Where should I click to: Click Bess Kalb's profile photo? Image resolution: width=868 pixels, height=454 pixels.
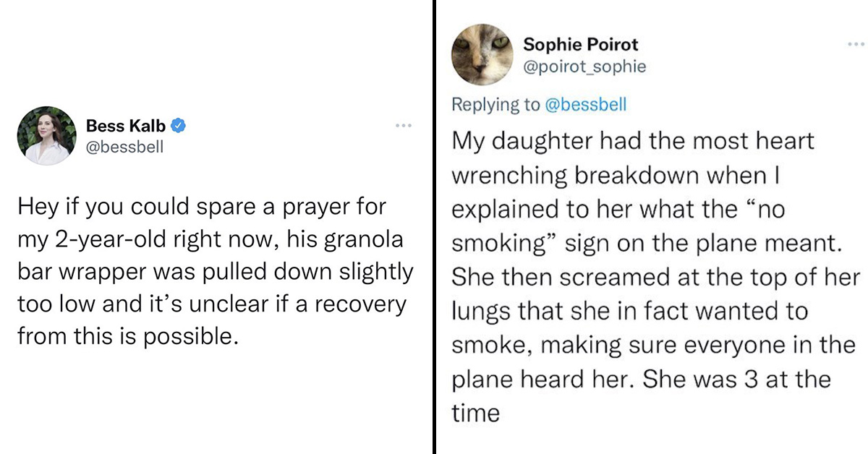48,135
